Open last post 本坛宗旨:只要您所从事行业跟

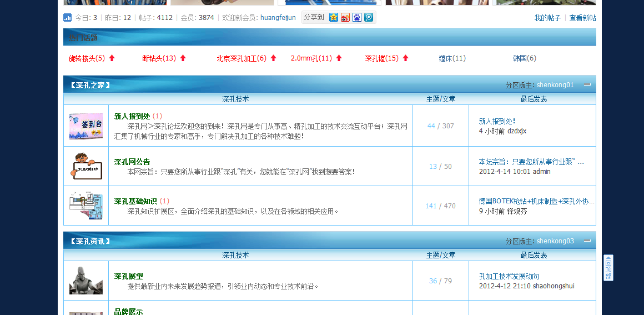pyautogui.click(x=531, y=162)
